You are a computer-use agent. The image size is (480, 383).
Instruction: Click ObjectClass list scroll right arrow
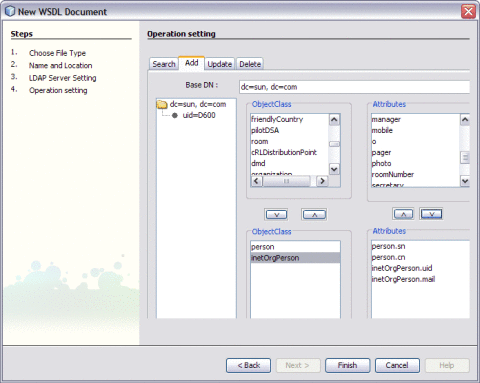(x=322, y=181)
